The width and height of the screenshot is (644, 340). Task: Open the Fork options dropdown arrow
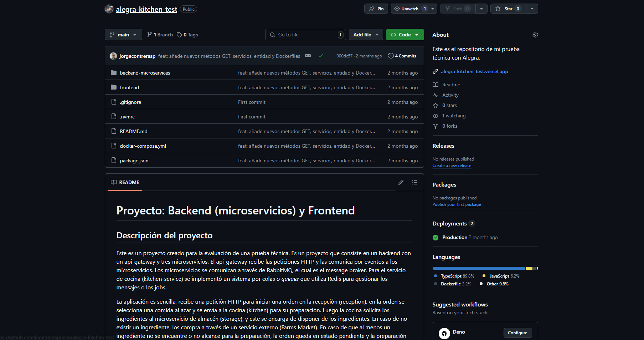pos(481,9)
